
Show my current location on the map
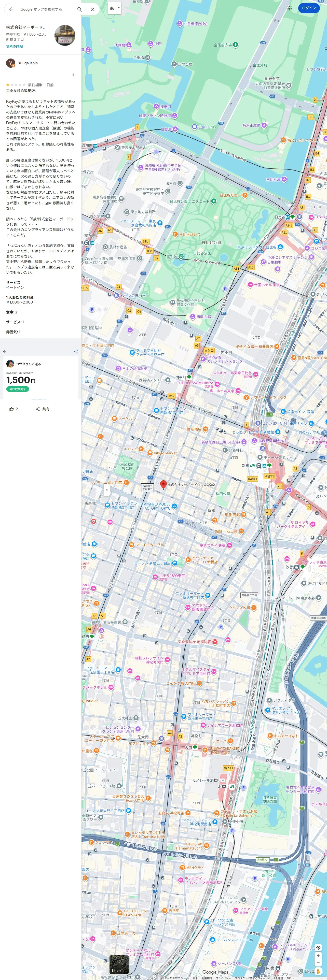[x=318, y=947]
